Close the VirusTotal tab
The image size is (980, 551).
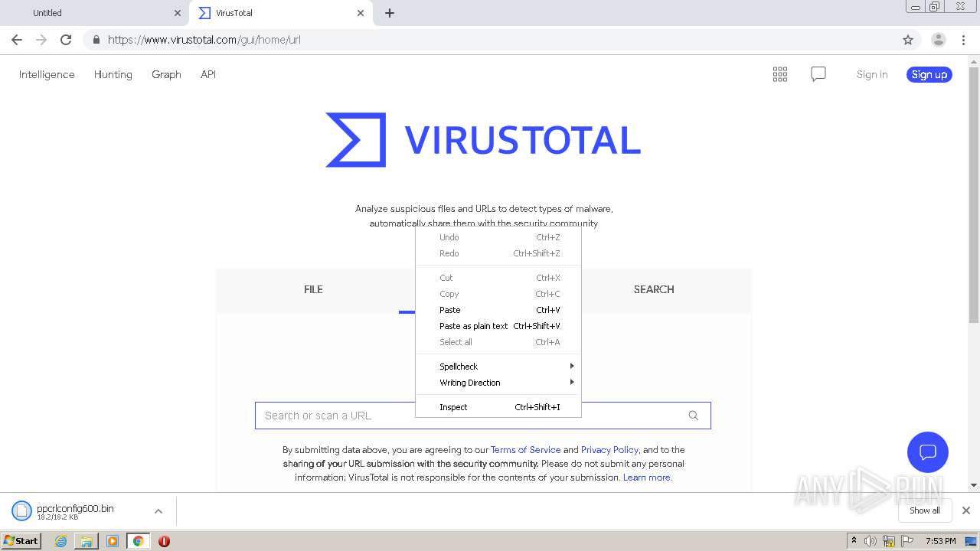(361, 13)
